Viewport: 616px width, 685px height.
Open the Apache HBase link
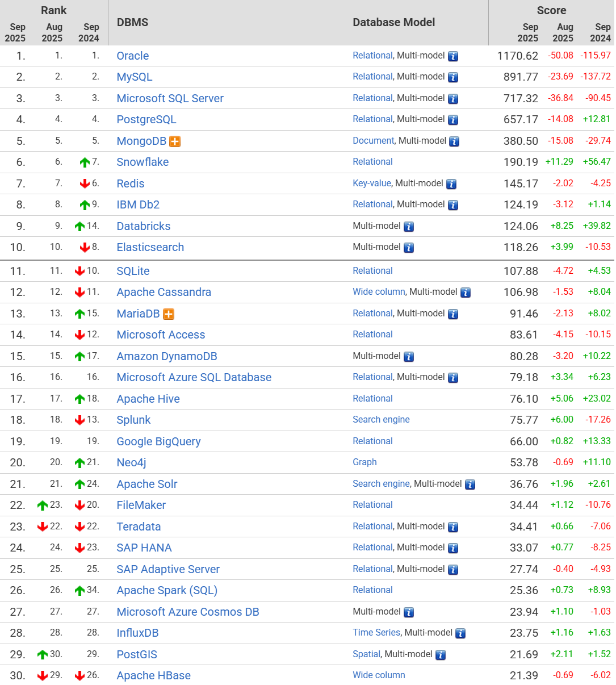pos(153,675)
